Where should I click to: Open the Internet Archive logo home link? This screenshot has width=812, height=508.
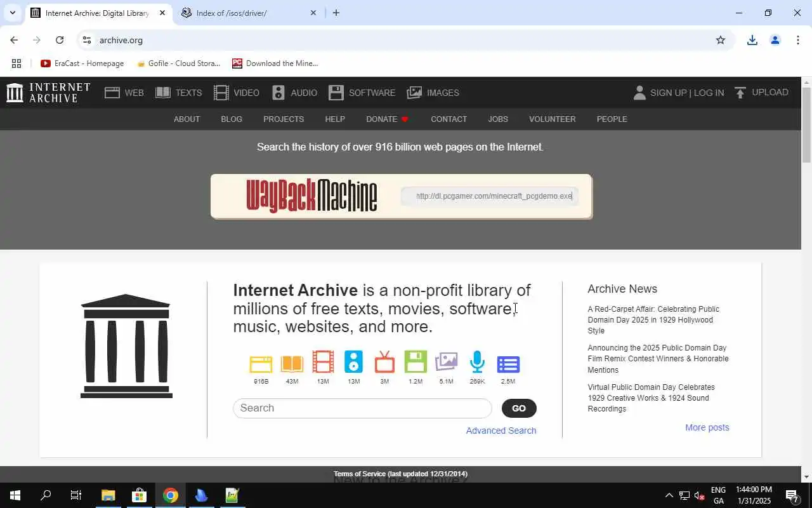48,93
